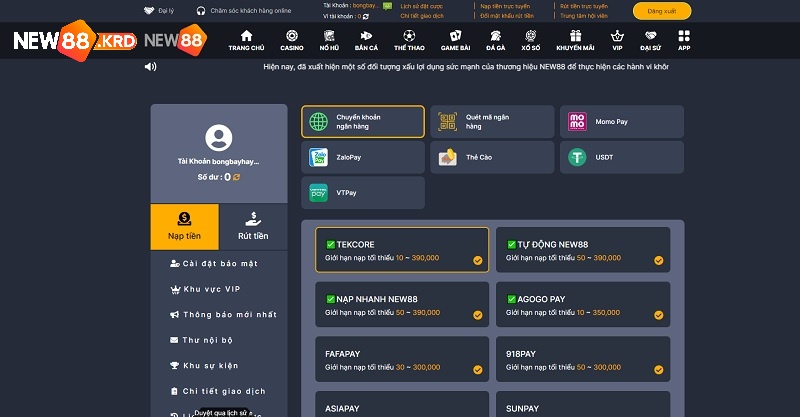Open Lịch sử đặt cược link
Screen dimensions: 800x417
[421, 6]
